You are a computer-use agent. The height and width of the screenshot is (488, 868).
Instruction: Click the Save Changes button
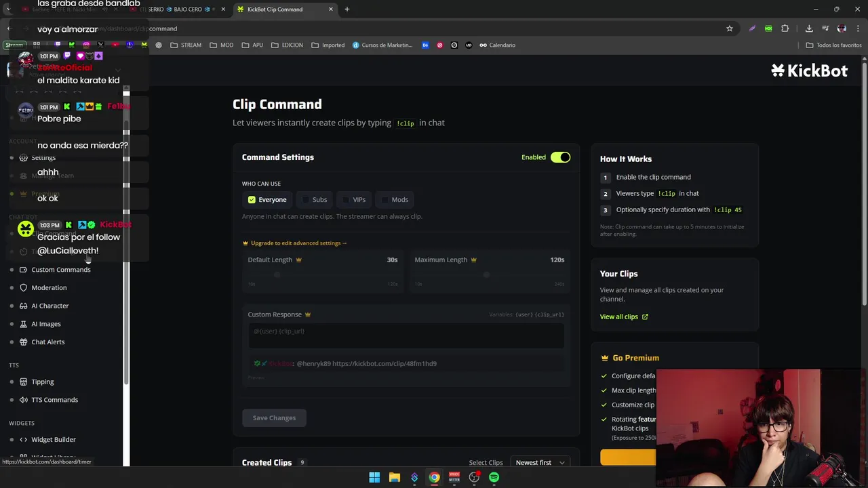click(x=274, y=418)
